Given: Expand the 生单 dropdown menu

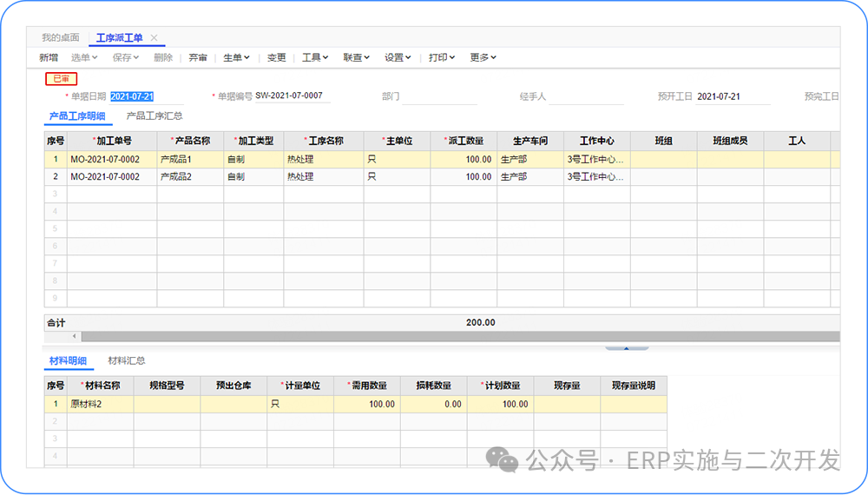Looking at the screenshot, I should 236,57.
